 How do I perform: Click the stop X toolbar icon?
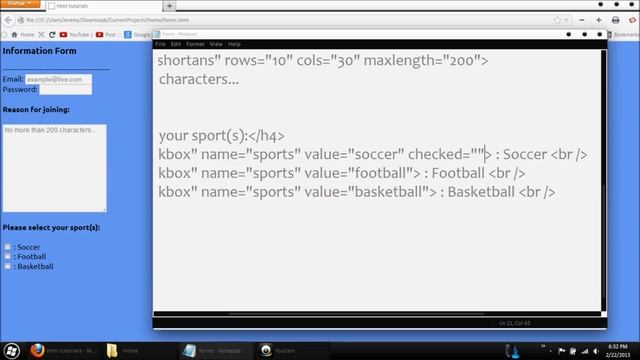(41, 35)
